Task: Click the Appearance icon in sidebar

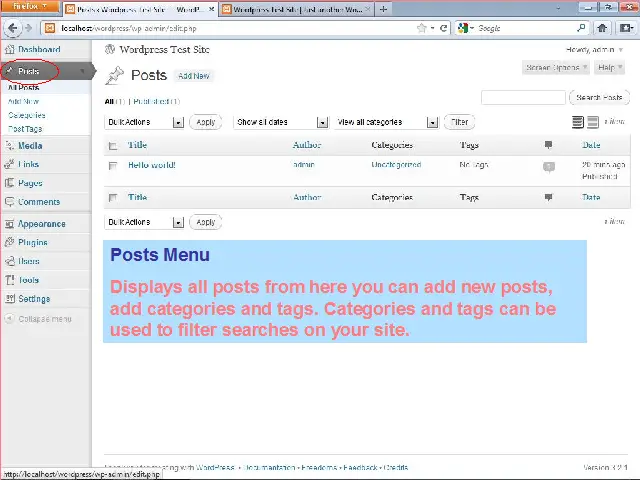Action: coord(9,224)
